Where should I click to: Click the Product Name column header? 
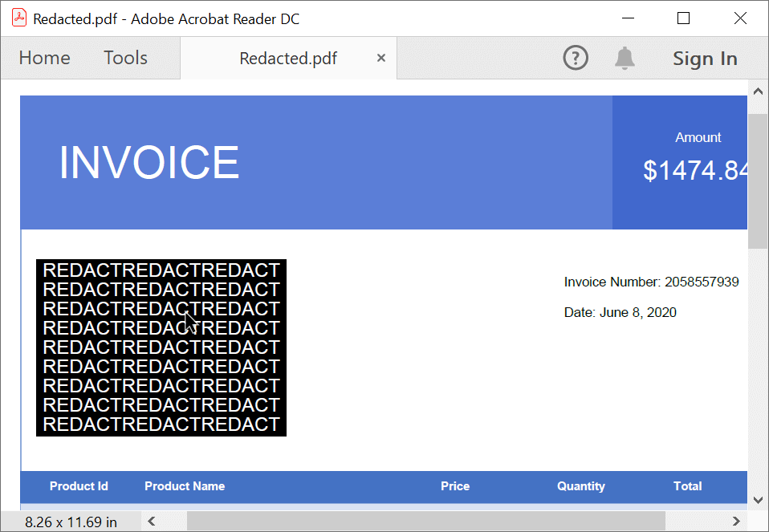tap(185, 486)
